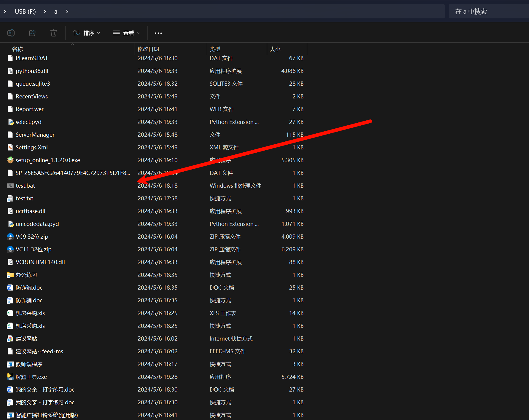Click the Delete trash icon
This screenshot has height=420, width=529.
point(54,33)
